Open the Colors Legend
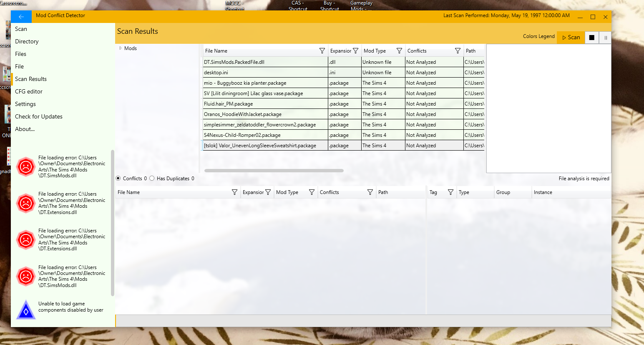This screenshot has width=644, height=345. [538, 36]
